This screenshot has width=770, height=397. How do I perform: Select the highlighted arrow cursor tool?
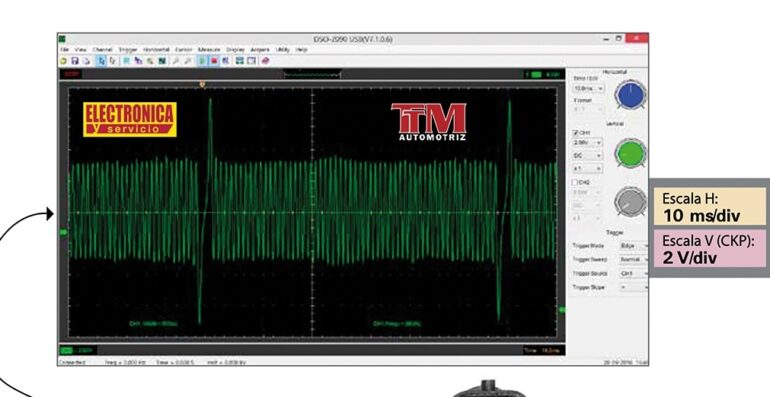point(101,61)
